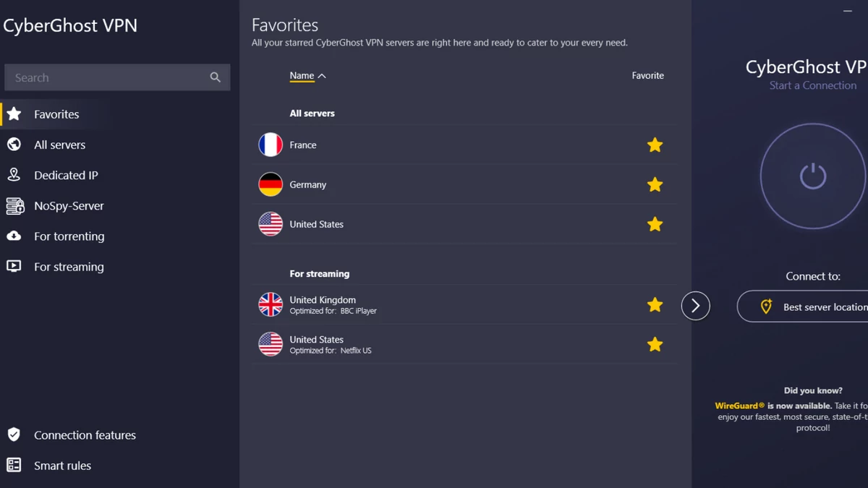Sort the list by the Name column arrow
Viewport: 868px width, 488px height.
322,76
